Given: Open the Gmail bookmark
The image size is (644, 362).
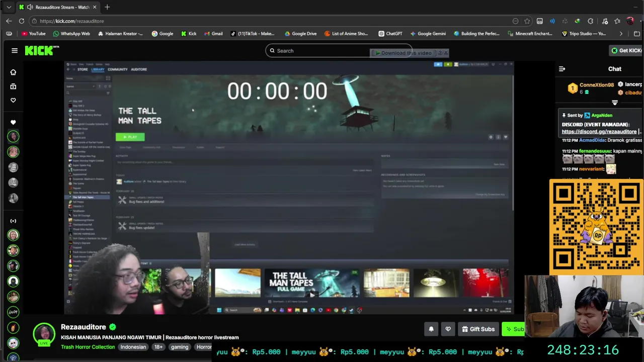Looking at the screenshot, I should 213,34.
